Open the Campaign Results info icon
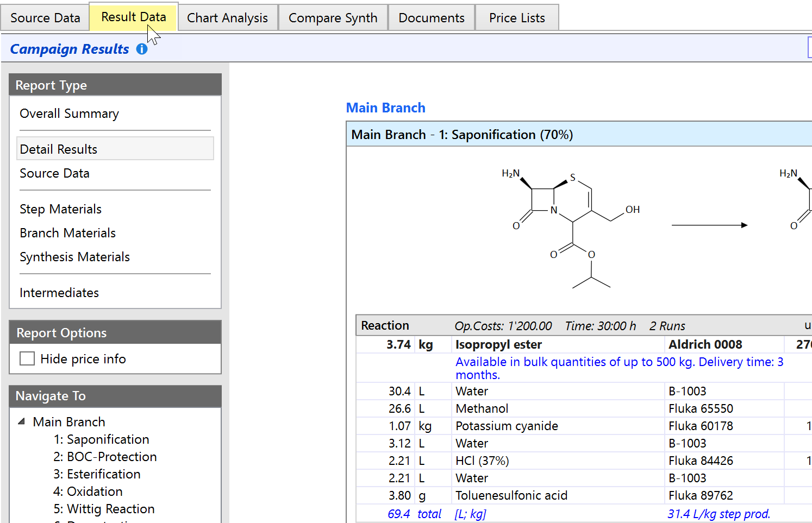 (x=142, y=49)
